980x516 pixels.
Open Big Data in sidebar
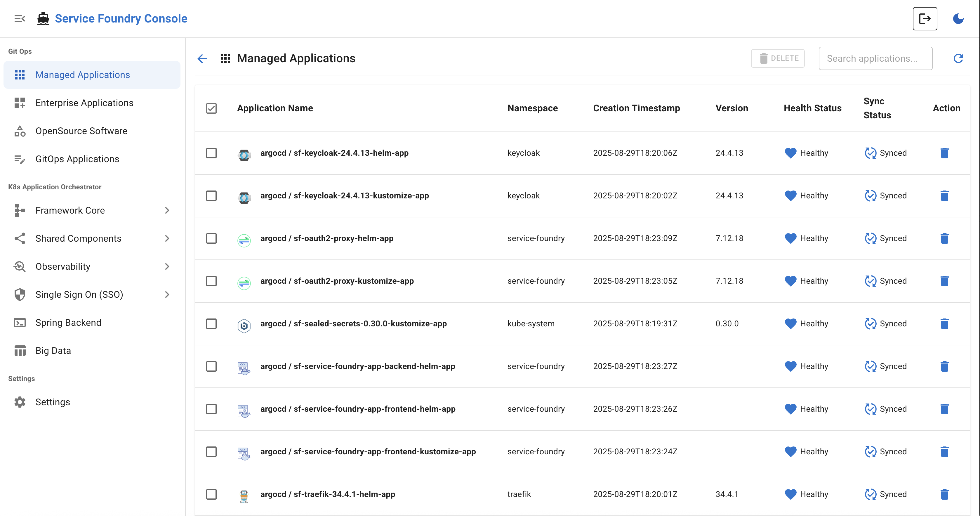tap(92, 350)
